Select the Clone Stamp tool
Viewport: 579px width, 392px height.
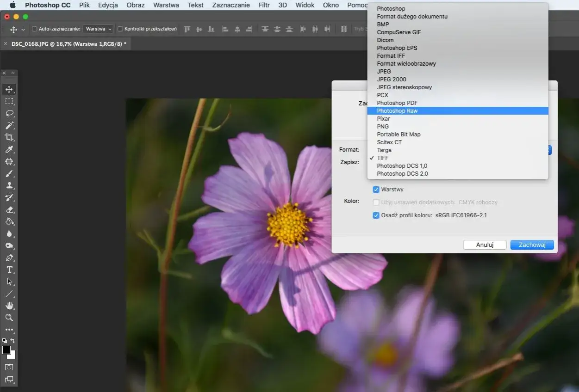pos(9,186)
